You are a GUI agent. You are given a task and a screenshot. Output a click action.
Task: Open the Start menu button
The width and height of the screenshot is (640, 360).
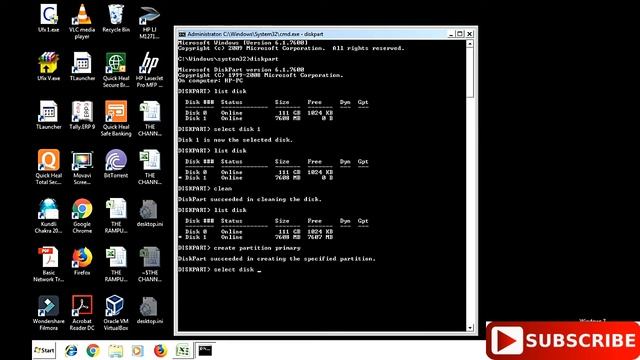coord(44,350)
